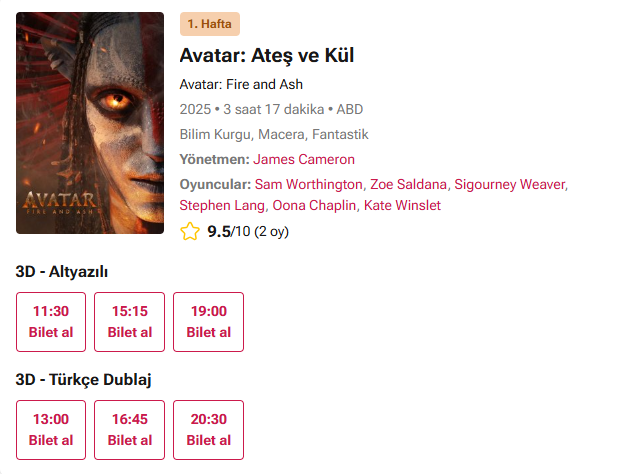Choose the 19:00 subtitled showtime
Viewport: 629px width, 474px height.
pyautogui.click(x=209, y=322)
